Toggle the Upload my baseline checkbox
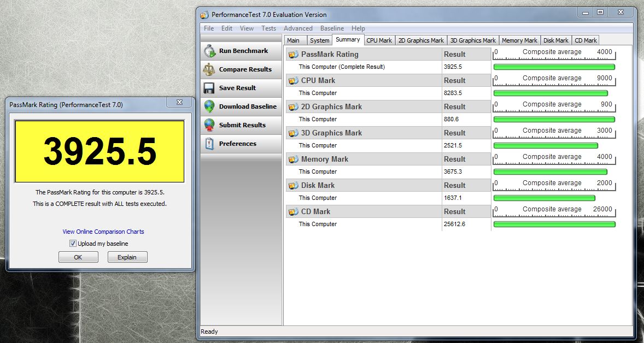Image resolution: width=644 pixels, height=343 pixels. (73, 243)
